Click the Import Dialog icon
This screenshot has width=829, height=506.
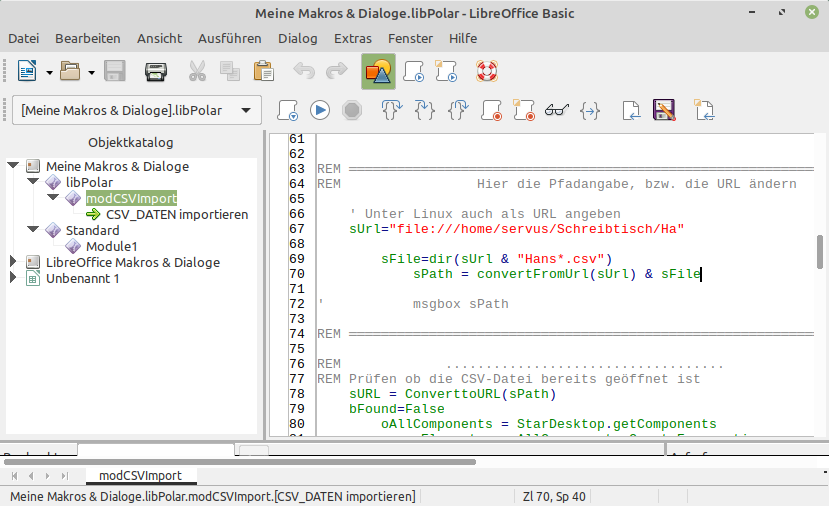704,111
